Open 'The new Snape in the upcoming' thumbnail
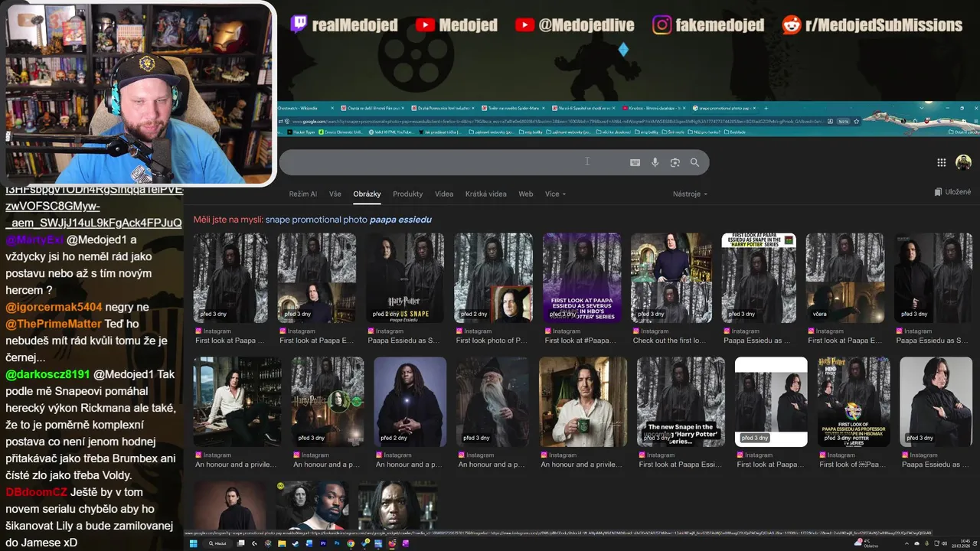 (x=681, y=402)
